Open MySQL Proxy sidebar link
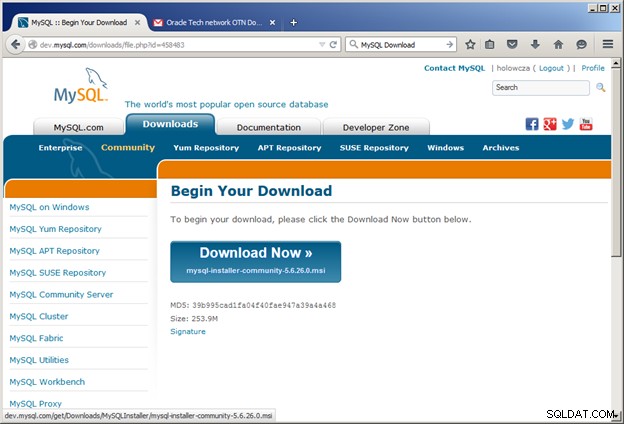Viewport: 624px width, 424px height. tap(35, 404)
